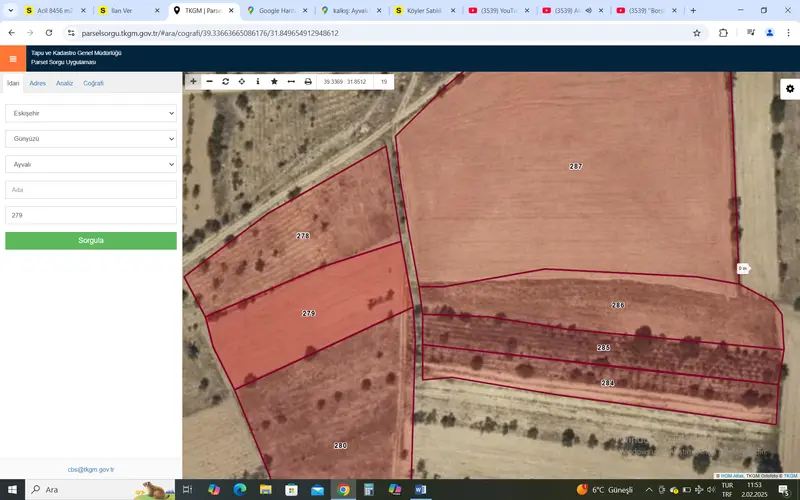
Task: Open a new browser tab
Action: [x=693, y=10]
